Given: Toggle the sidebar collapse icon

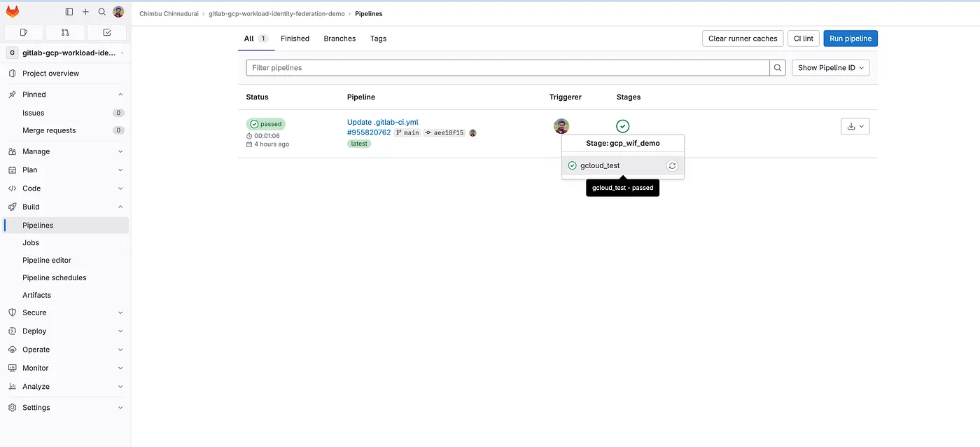Looking at the screenshot, I should pyautogui.click(x=69, y=12).
